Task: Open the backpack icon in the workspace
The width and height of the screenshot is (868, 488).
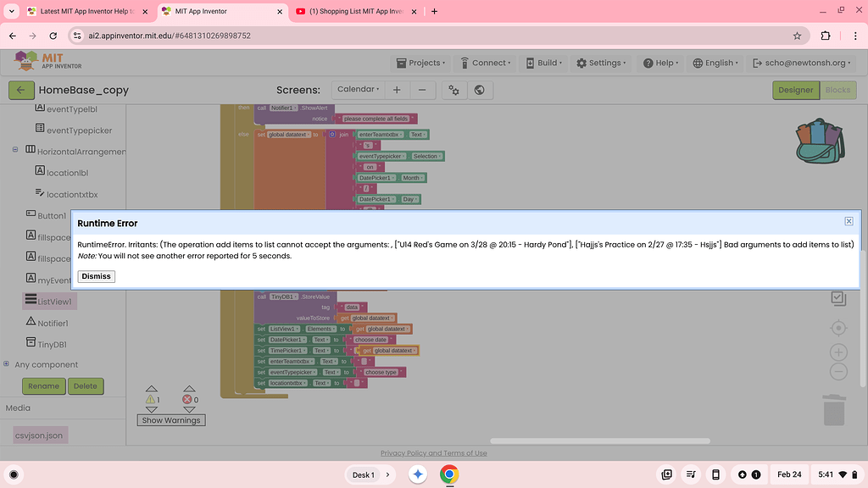Action: [819, 141]
